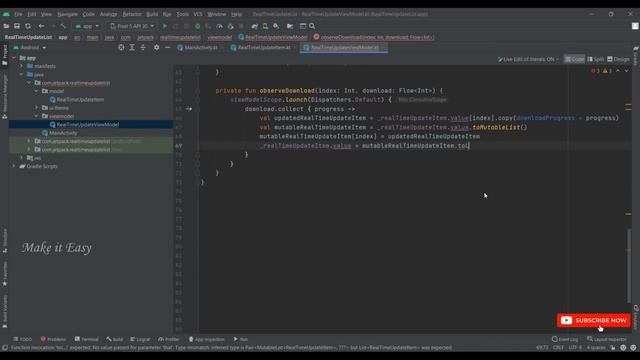
Task: Click the green Debug bug icon
Action: pyautogui.click(x=198, y=26)
